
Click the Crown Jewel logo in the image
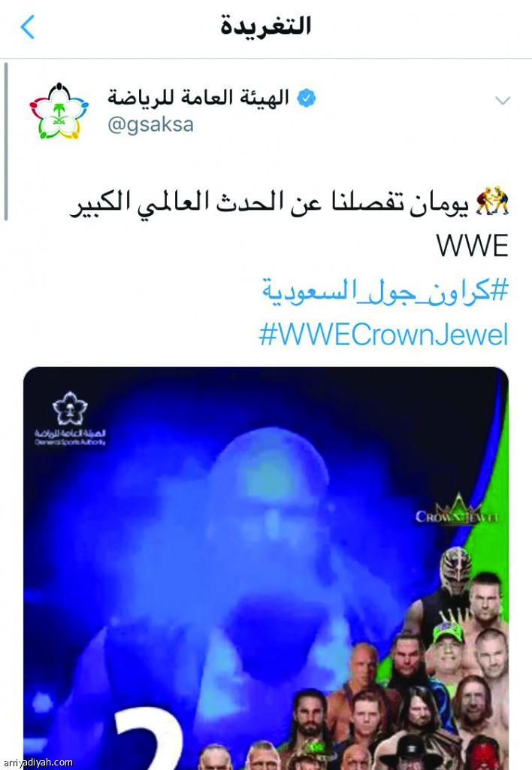click(456, 511)
